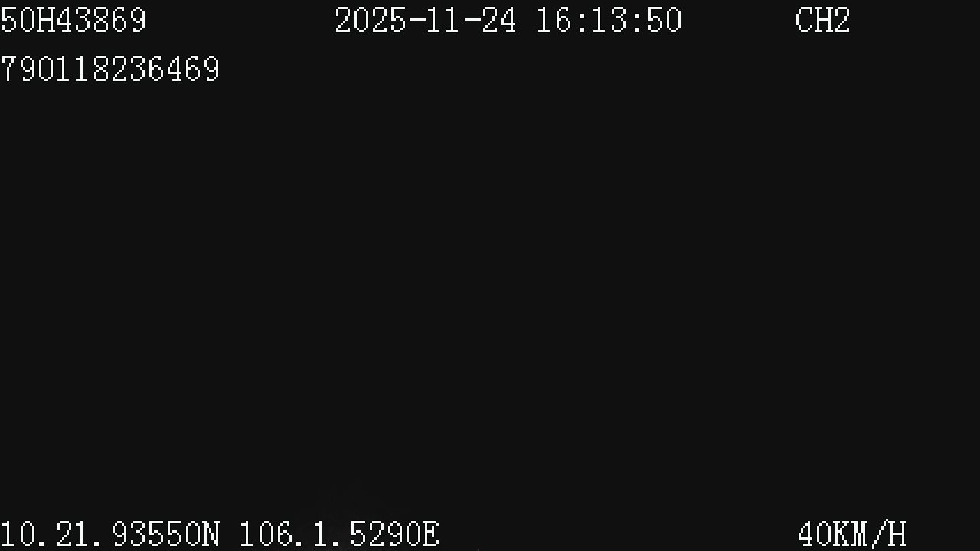Click the day 24 in the date
The width and height of the screenshot is (980, 551).
[499, 21]
